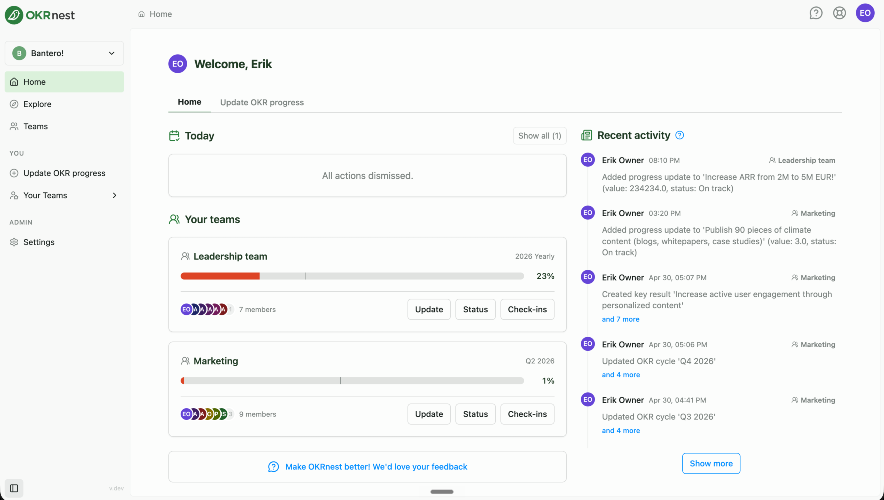Image resolution: width=884 pixels, height=500 pixels.
Task: Click the '2026 Yearly' cycle label
Action: (534, 256)
